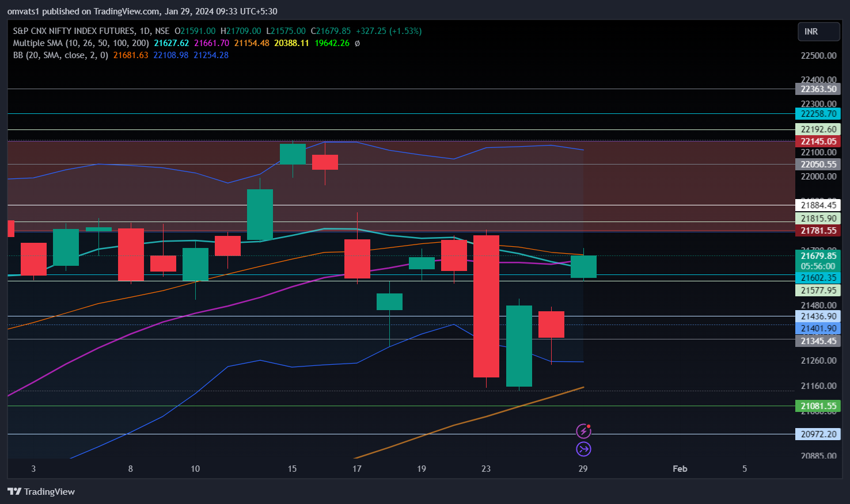
Task: Click the large red candle on the 23rd
Action: point(486,306)
